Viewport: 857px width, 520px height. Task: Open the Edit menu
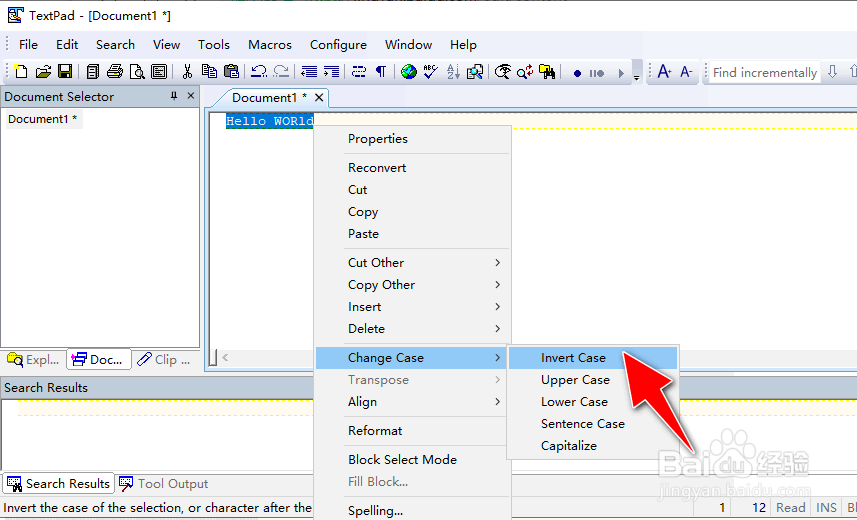(67, 45)
